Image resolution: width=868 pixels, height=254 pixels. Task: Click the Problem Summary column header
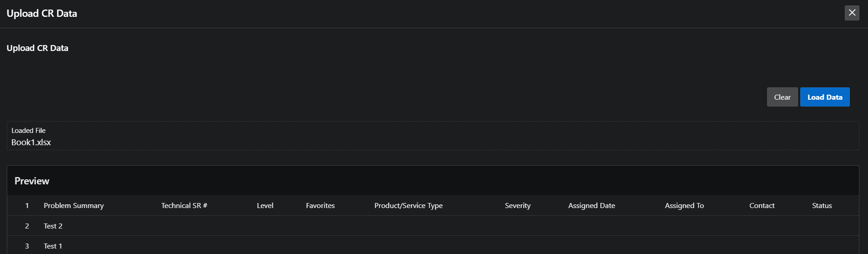tap(74, 206)
